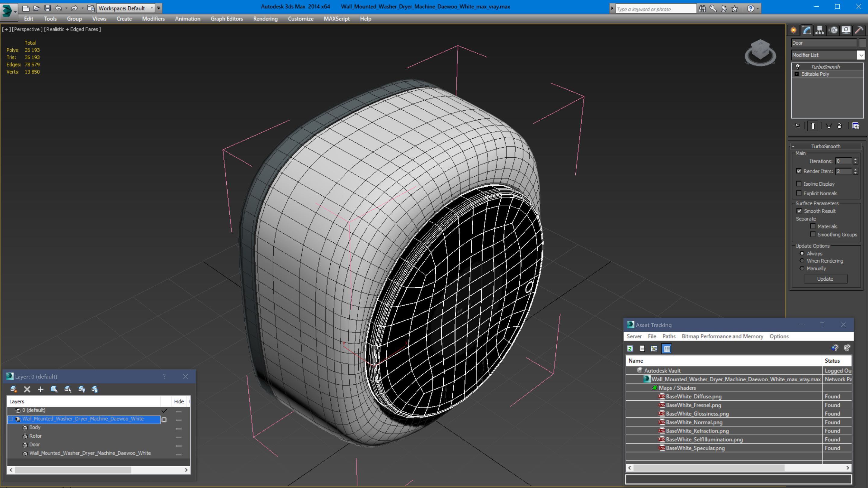This screenshot has height=488, width=868.
Task: Click Open File icon in quick access toolbar
Action: [36, 8]
